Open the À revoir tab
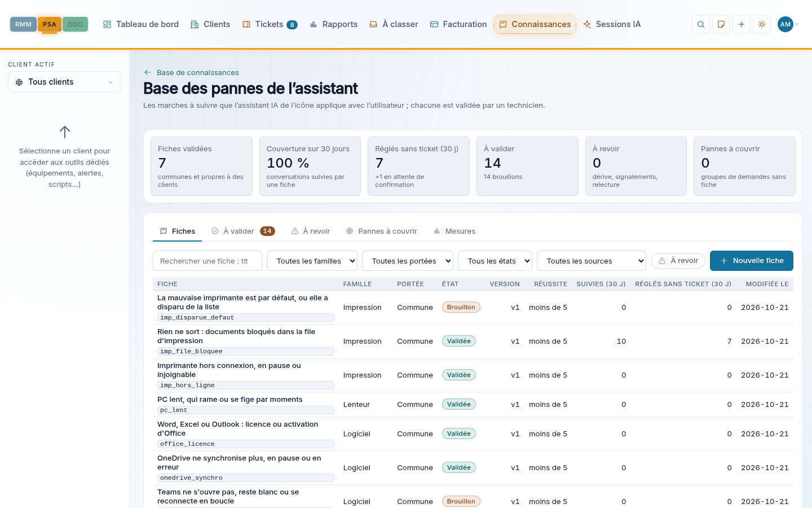 coord(311,231)
